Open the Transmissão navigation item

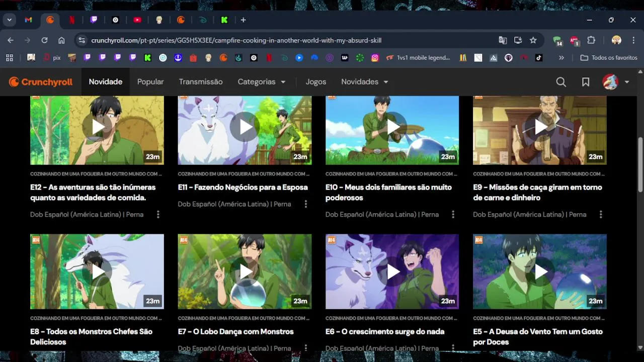(201, 82)
